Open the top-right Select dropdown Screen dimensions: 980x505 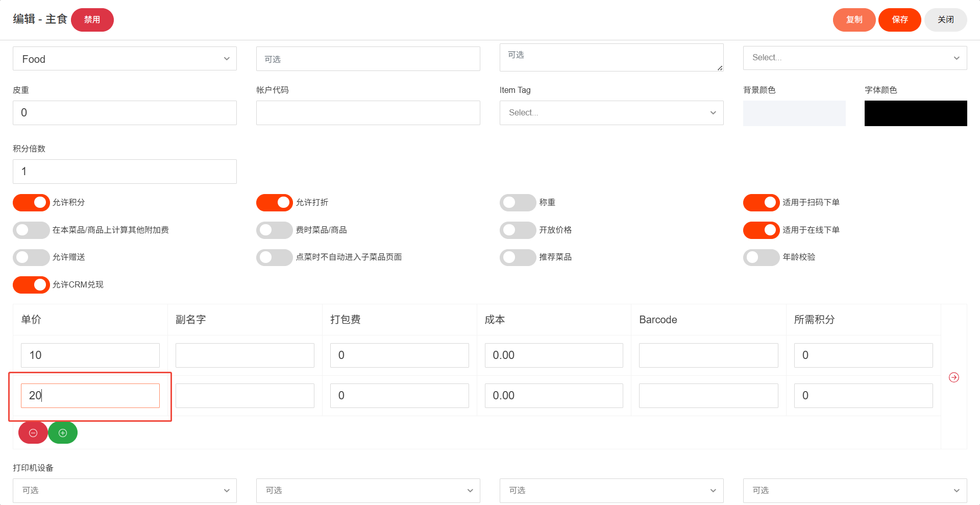point(854,58)
